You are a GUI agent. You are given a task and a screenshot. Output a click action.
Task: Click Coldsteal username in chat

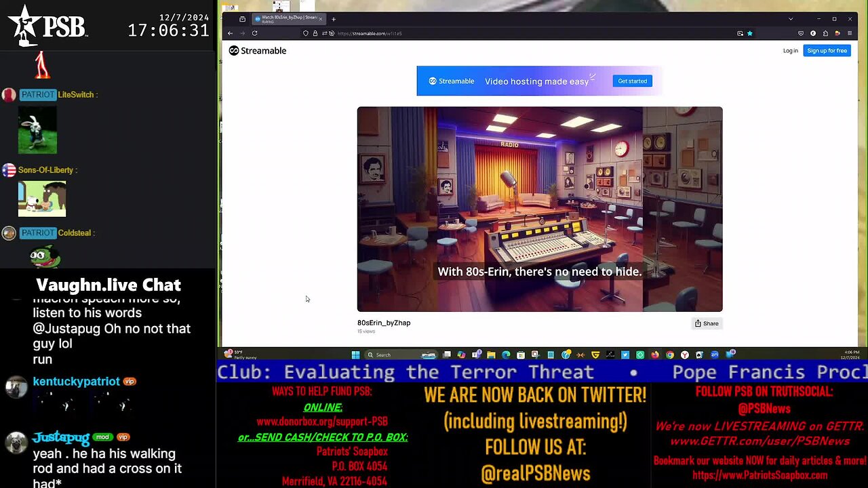pos(74,233)
